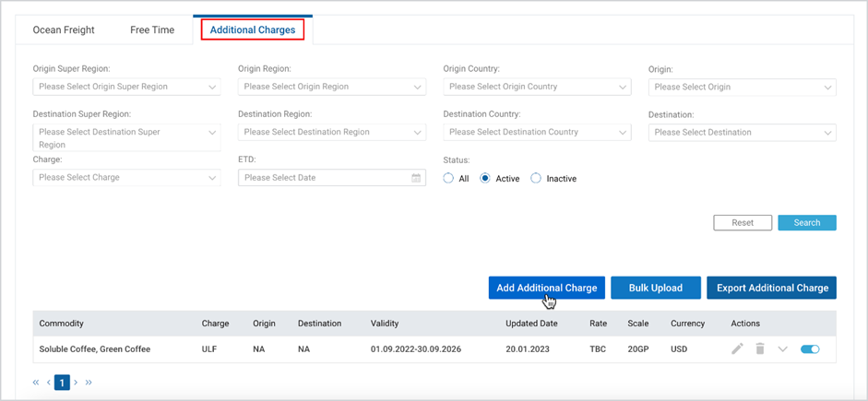Open the Origin Region dropdown
Screen dimensions: 868x401
(x=332, y=87)
